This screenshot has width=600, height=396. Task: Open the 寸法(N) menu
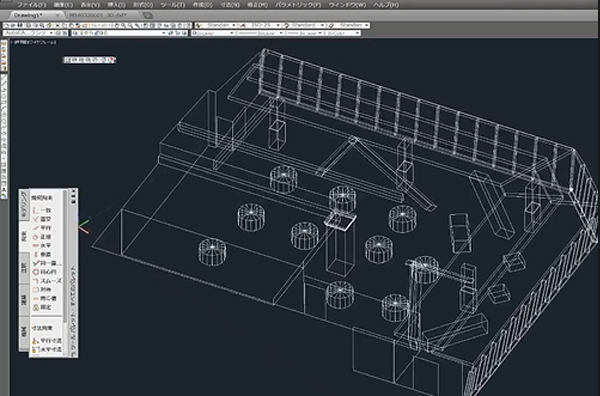coord(230,5)
